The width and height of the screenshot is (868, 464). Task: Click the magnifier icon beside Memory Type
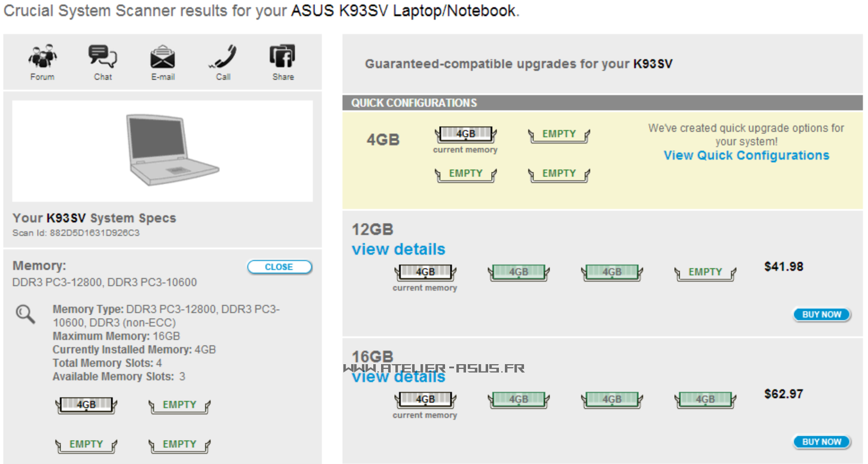pos(26,314)
